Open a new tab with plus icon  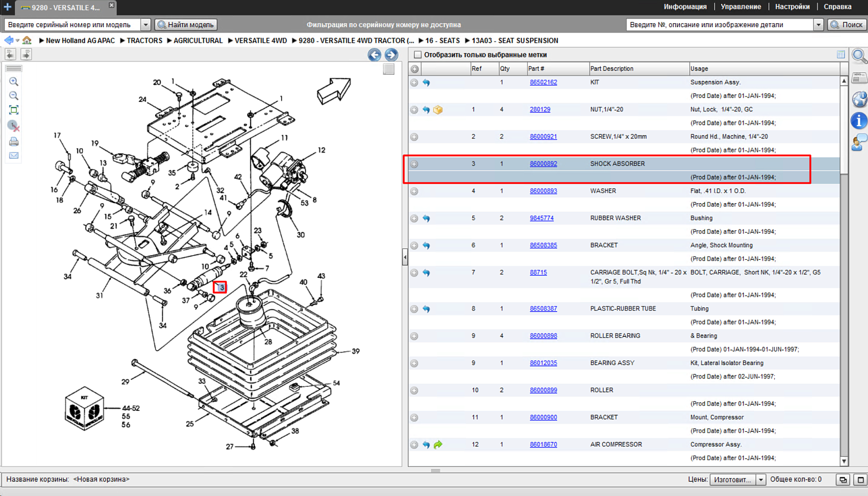click(x=8, y=7)
